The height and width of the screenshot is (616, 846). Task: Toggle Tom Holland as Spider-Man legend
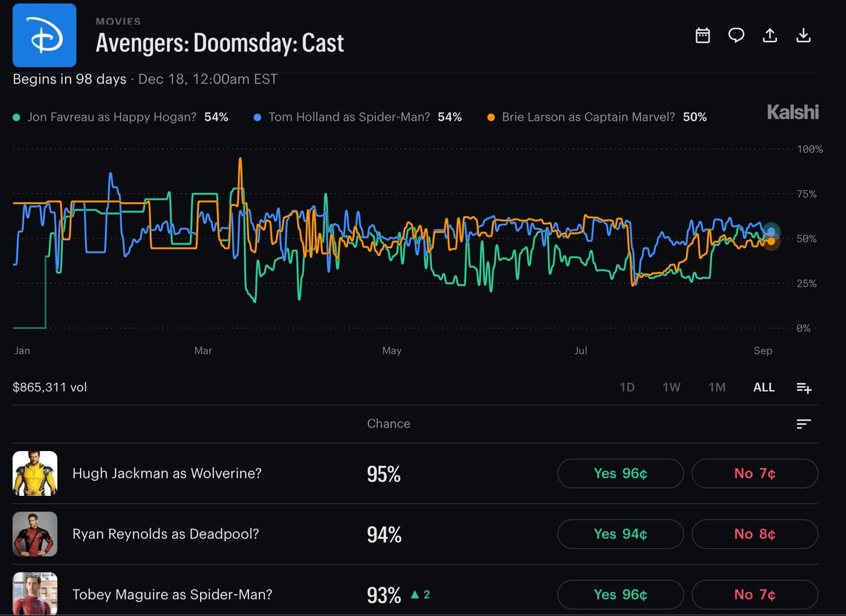point(358,117)
